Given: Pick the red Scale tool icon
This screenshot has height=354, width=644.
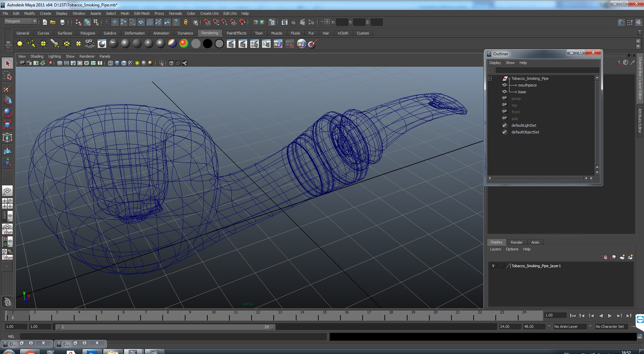Looking at the screenshot, I should [x=7, y=125].
